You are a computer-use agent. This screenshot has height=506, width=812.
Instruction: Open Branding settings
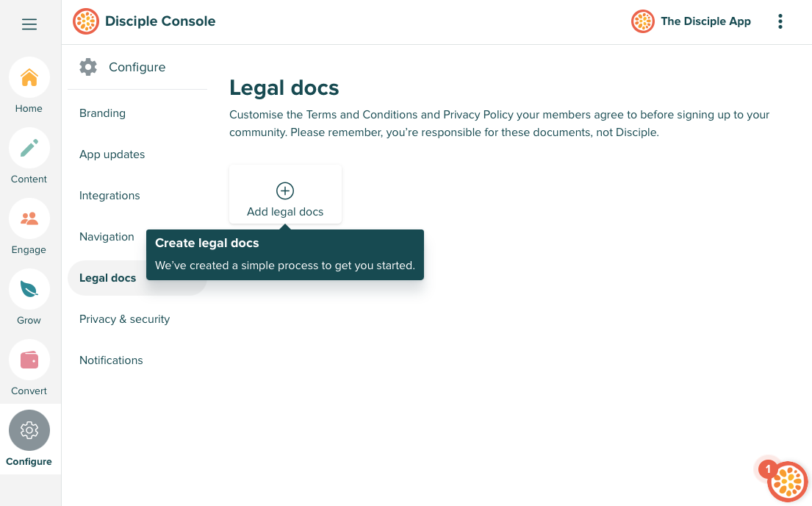pyautogui.click(x=102, y=113)
